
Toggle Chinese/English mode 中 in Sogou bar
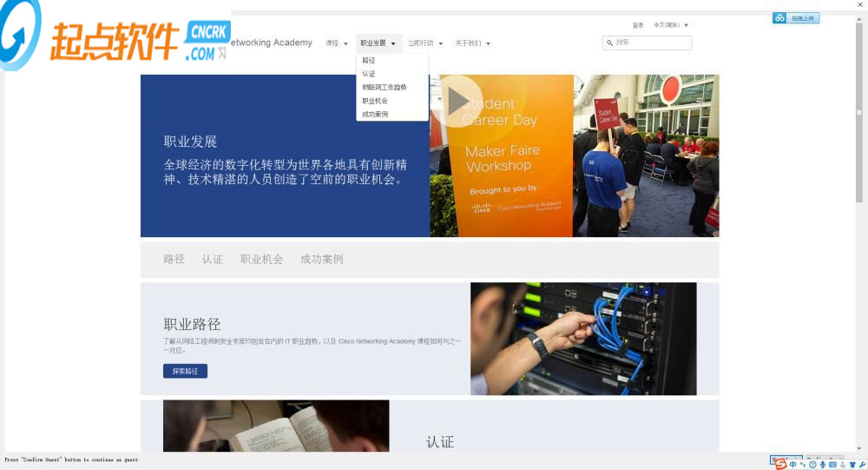[792, 465]
